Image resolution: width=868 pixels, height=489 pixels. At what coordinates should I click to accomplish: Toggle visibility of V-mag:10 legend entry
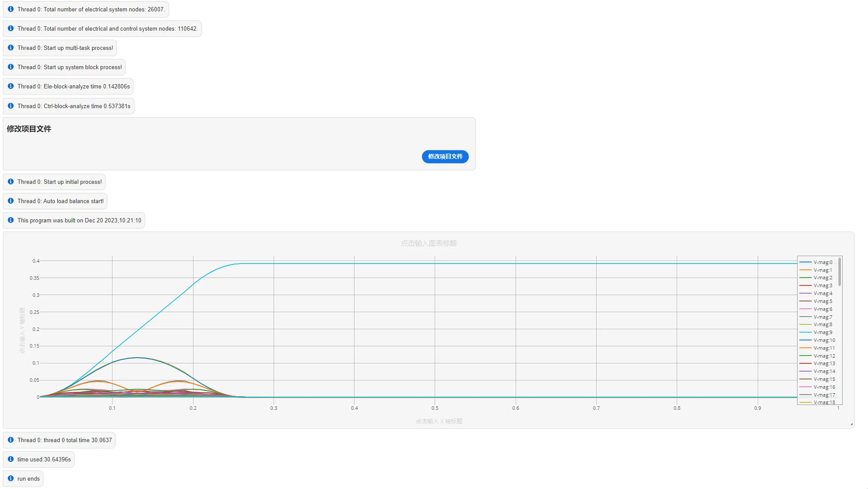point(820,340)
